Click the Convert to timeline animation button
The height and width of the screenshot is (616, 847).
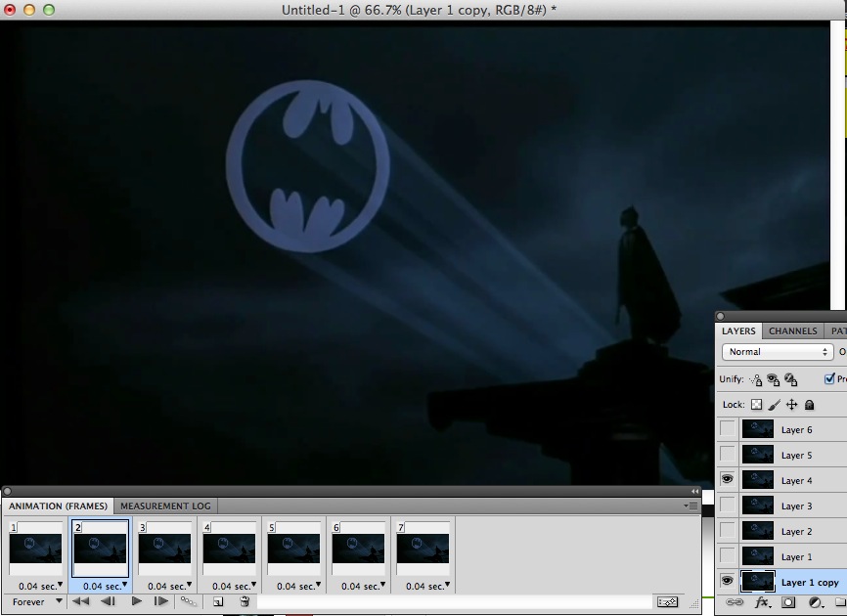pos(668,601)
